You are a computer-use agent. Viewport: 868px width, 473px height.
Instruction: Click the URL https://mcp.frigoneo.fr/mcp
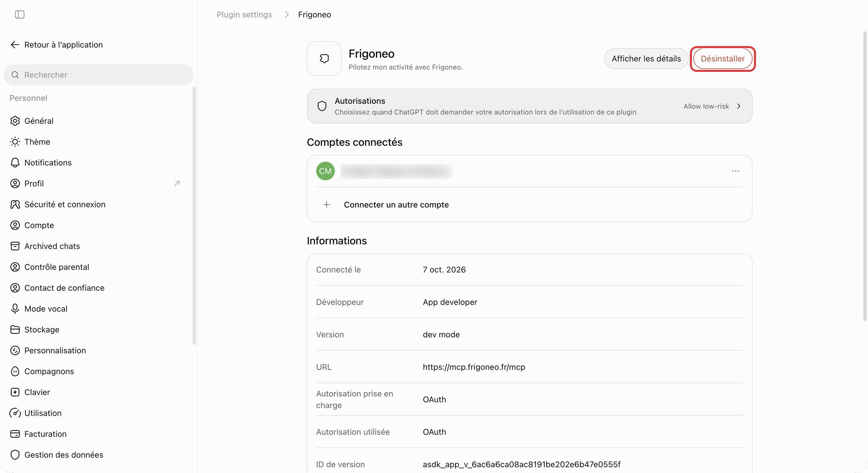[474, 367]
